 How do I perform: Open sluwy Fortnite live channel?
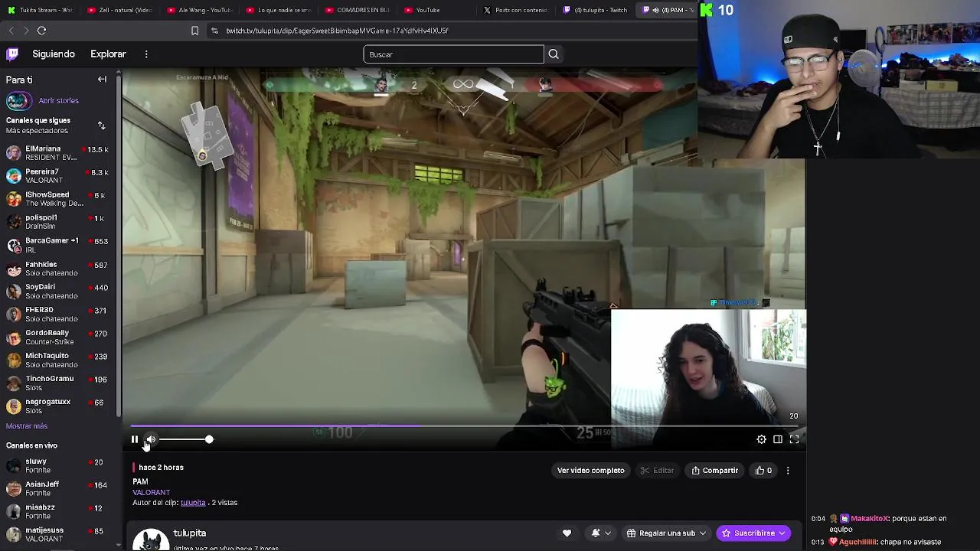[58, 465]
